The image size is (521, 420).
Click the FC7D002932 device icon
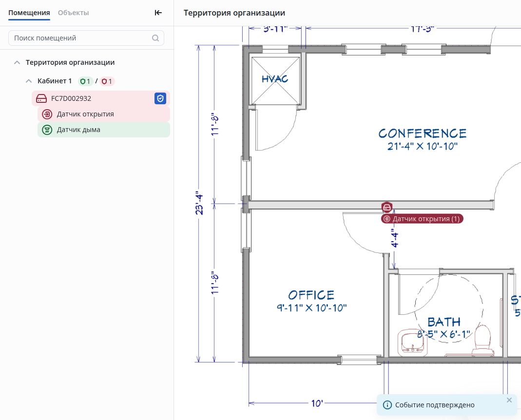pos(41,98)
